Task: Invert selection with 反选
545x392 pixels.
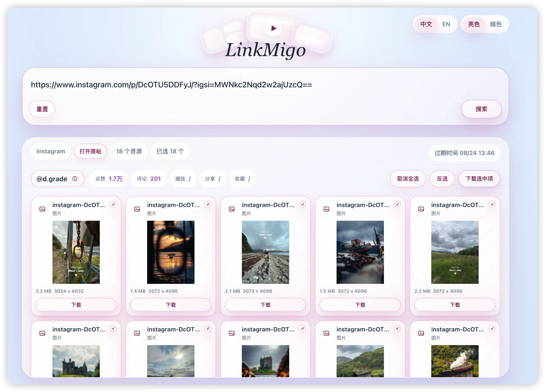Action: tap(442, 179)
